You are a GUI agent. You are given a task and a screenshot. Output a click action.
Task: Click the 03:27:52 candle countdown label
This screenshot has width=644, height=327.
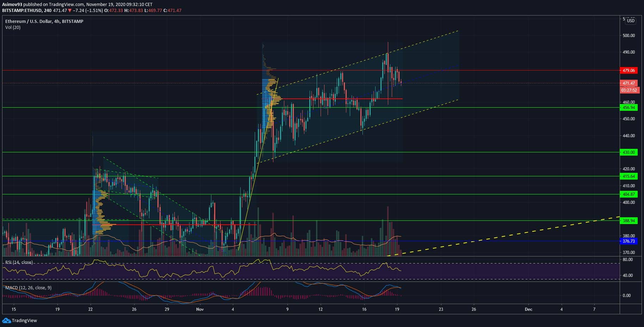coord(628,90)
